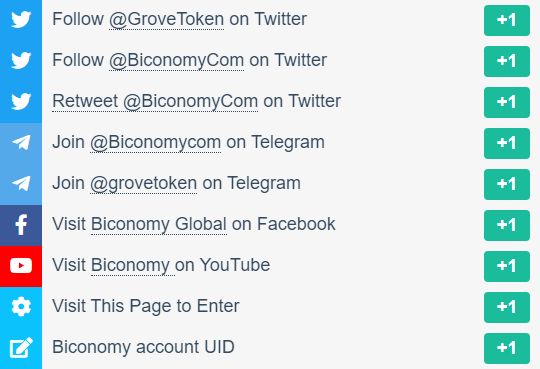This screenshot has height=369, width=540.
Task: Click Twitter icon beside Follow @GroveToken
Action: click(21, 19)
